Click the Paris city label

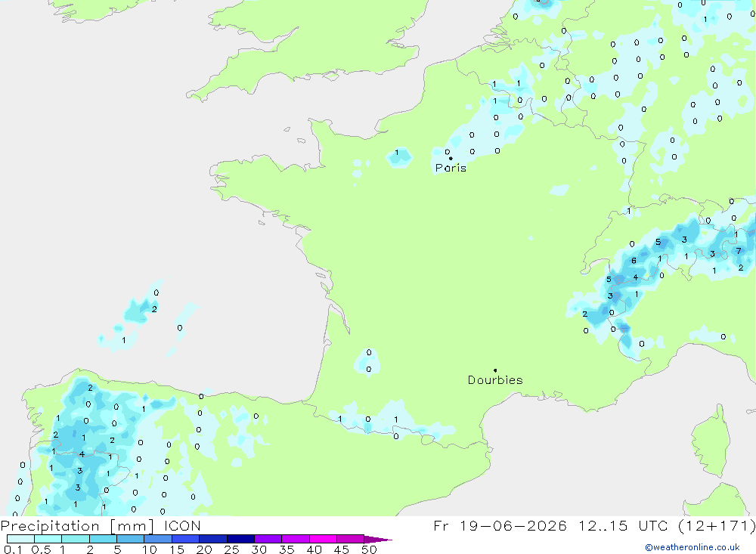pos(451,168)
